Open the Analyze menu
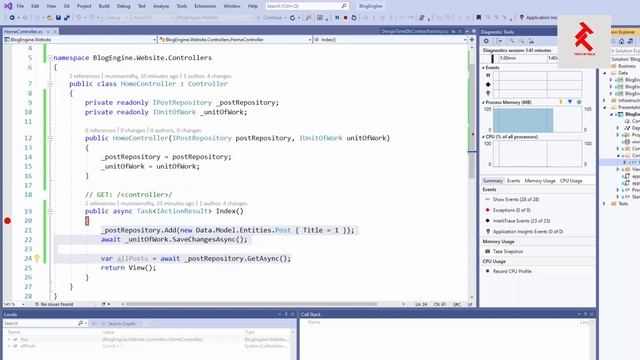 (161, 6)
